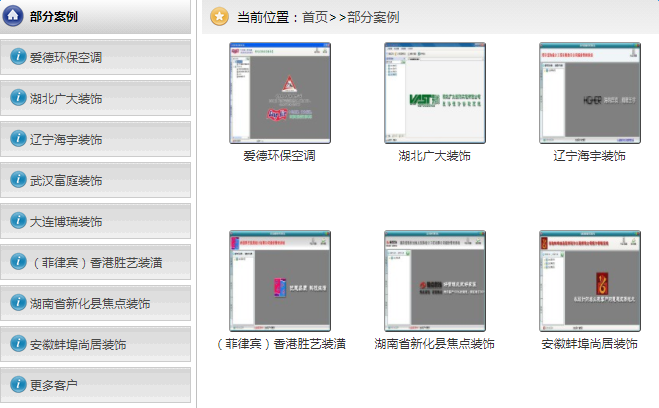Click the info icon next to 湖北广大装饰
This screenshot has height=408, width=659.
pos(17,98)
